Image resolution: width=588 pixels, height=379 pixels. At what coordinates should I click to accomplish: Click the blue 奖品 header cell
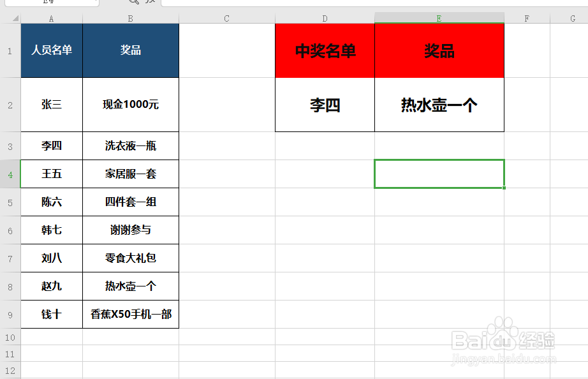click(131, 50)
